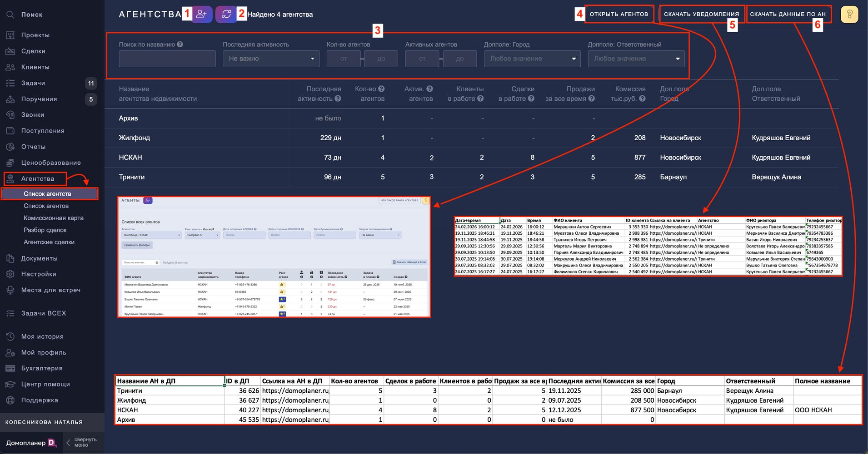Click the ОТКРЫТЬ АГЕНТОВ button

pos(619,14)
